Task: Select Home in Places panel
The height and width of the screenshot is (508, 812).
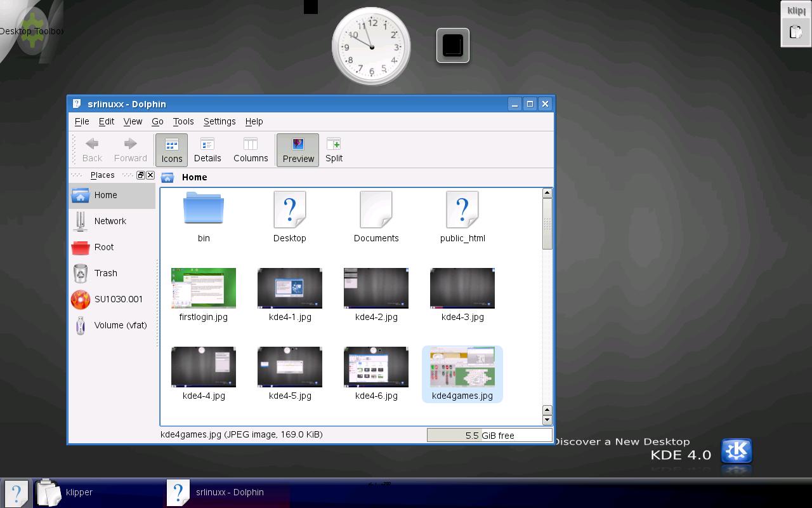Action: pos(112,196)
